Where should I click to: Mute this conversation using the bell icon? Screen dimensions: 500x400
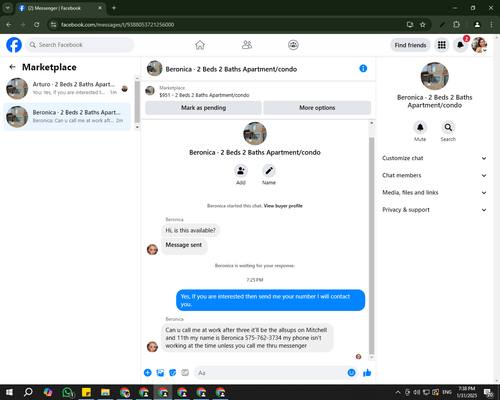[x=420, y=127]
